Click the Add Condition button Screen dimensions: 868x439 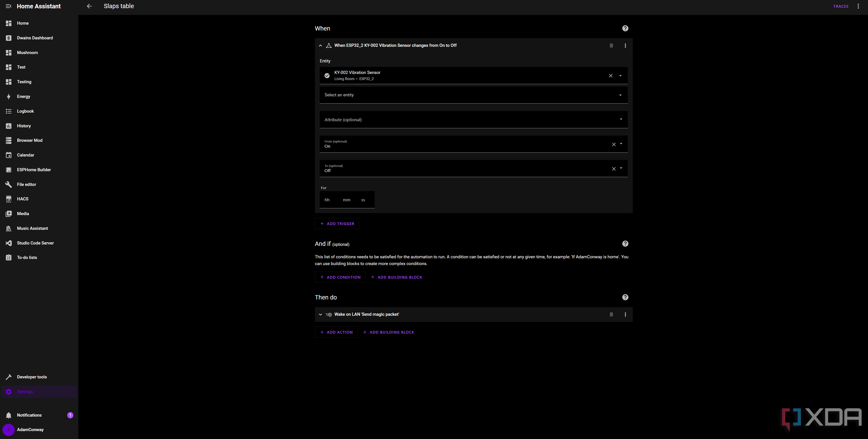(x=340, y=278)
